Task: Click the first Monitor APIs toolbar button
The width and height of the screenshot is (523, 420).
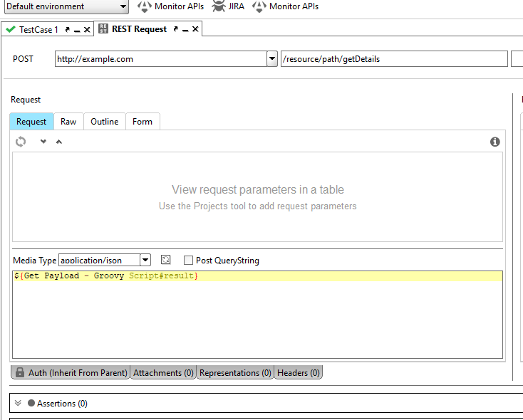Action: click(171, 6)
